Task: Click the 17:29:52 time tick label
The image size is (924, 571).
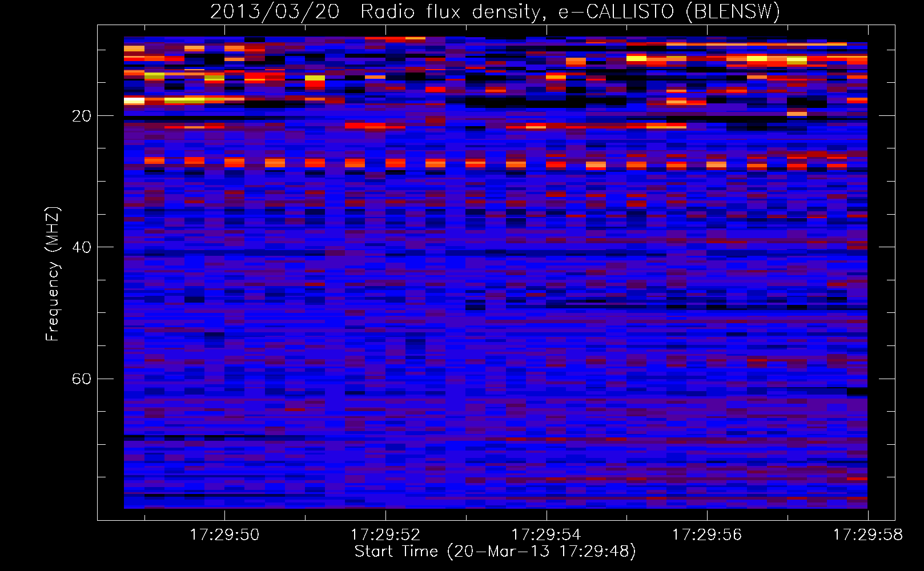Action: [x=385, y=535]
